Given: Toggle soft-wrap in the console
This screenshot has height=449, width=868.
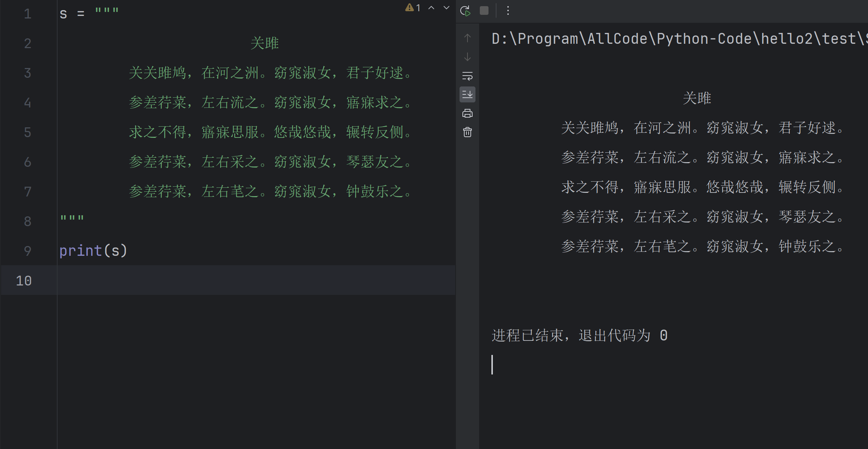Looking at the screenshot, I should pyautogui.click(x=467, y=76).
